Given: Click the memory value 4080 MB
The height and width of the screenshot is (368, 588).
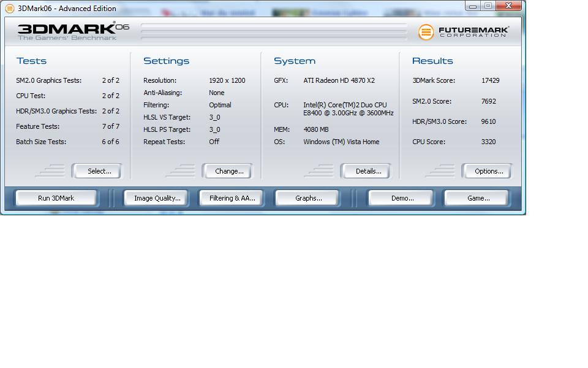Looking at the screenshot, I should click(x=316, y=129).
